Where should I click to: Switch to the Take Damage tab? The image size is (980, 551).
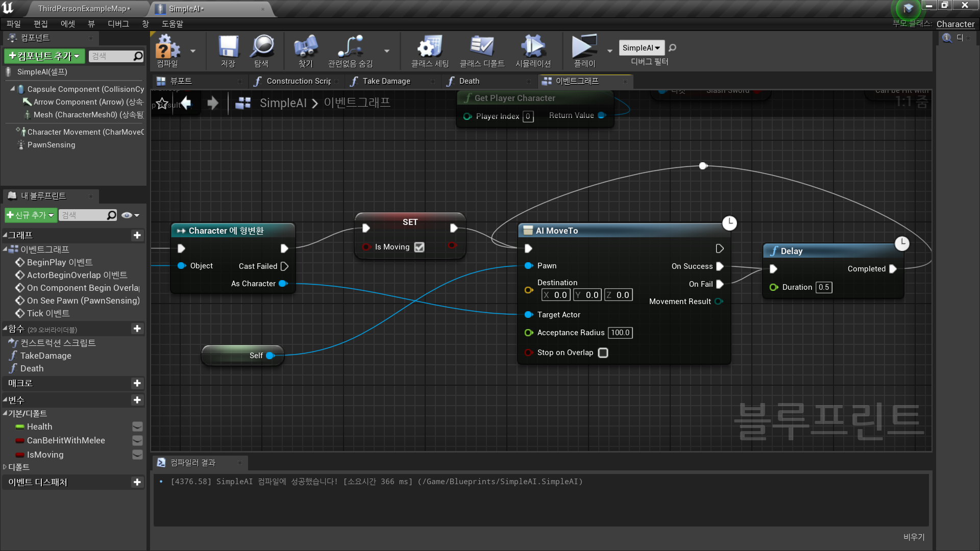tap(386, 81)
